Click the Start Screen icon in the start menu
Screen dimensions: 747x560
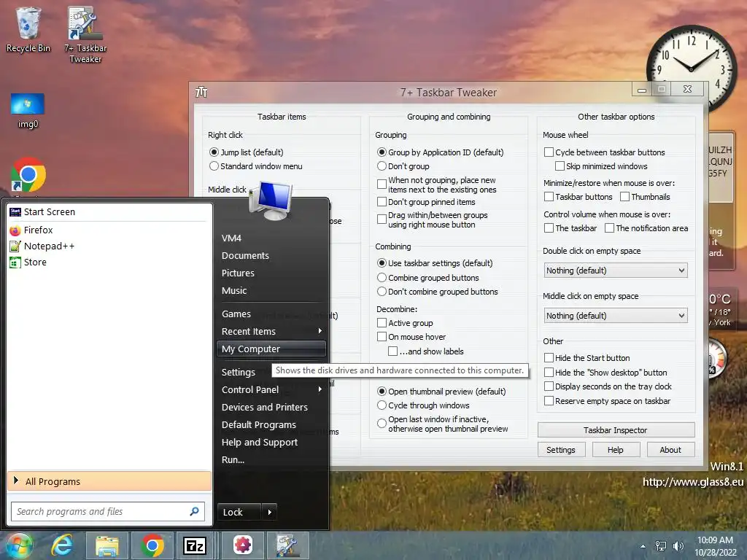coord(15,212)
